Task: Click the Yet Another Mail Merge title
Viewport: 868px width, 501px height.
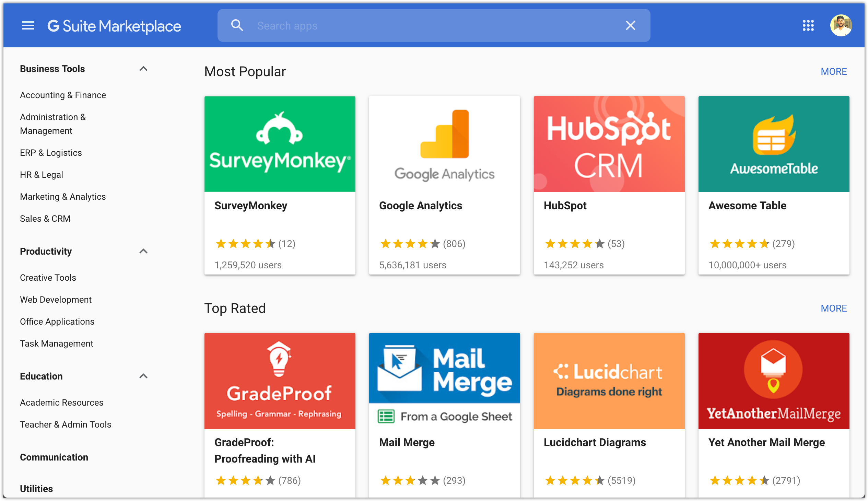Action: 766,443
